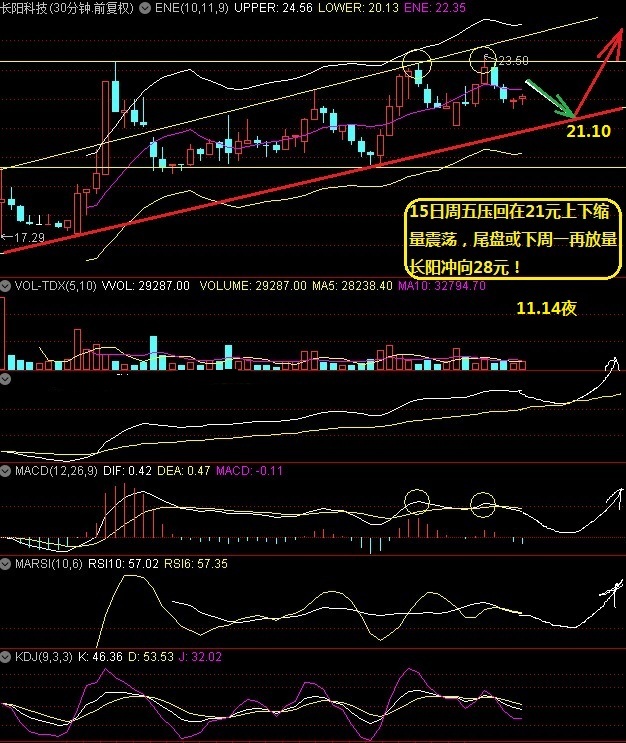Open the MACD indicator dropdown arrow
Viewport: 626px width, 743px height.
click(5, 471)
